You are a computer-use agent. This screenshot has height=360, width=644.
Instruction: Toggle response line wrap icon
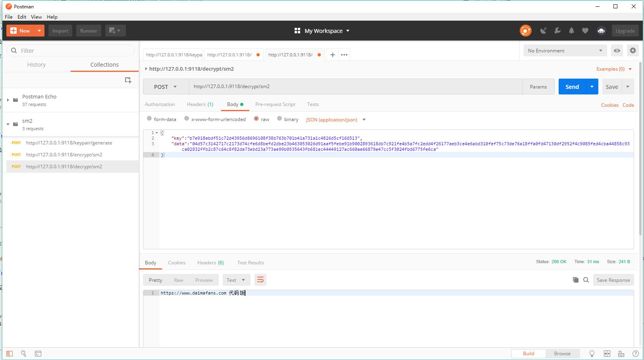260,280
